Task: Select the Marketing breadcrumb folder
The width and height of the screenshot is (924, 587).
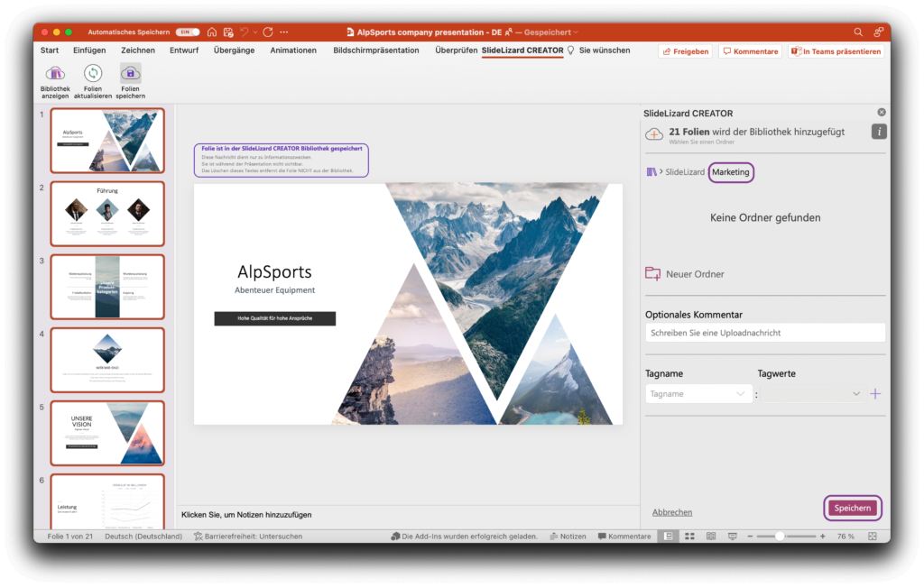Action: [731, 172]
